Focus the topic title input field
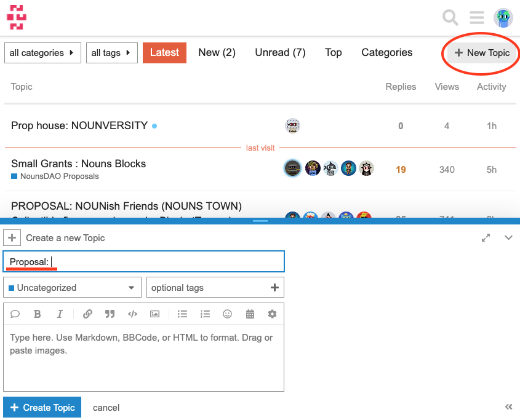 (143, 261)
